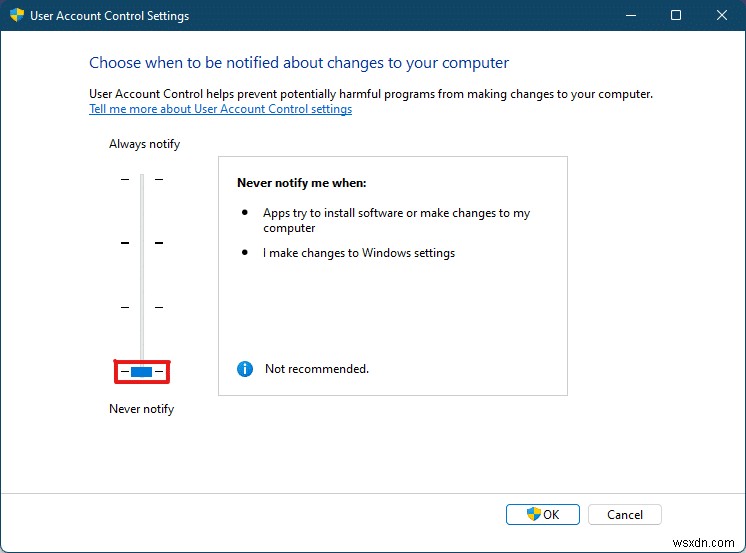This screenshot has width=746, height=553.
Task: Close the User Account Control Settings window
Action: click(722, 15)
